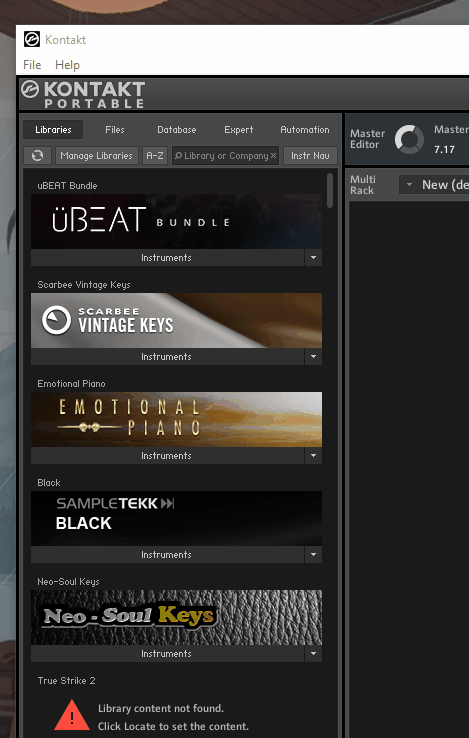Expand Neo-Soul Keys dropdown arrow
This screenshot has width=469, height=738.
tap(313, 654)
